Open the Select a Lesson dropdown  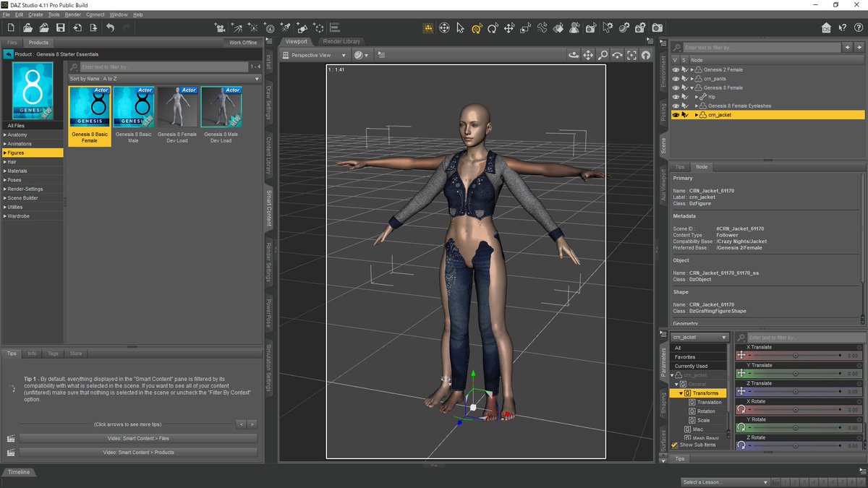point(726,481)
